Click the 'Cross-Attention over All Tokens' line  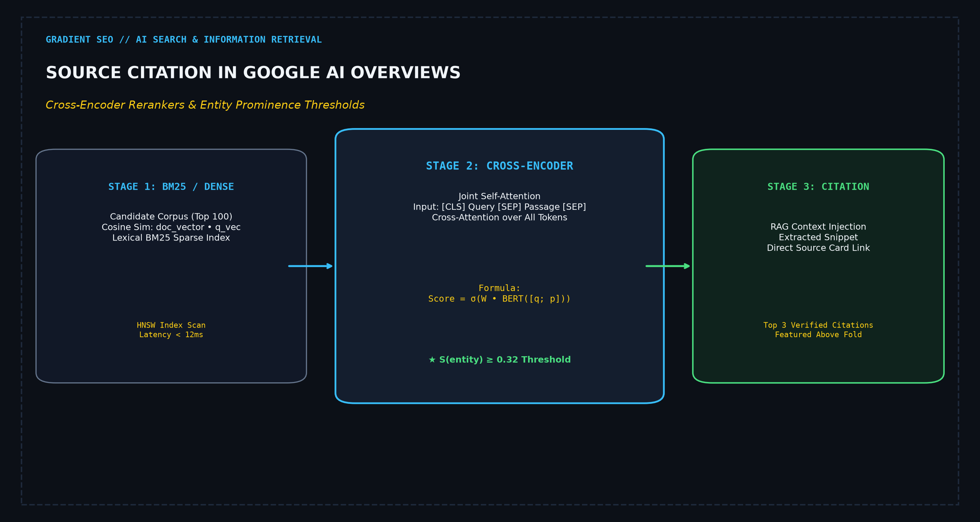coord(499,218)
